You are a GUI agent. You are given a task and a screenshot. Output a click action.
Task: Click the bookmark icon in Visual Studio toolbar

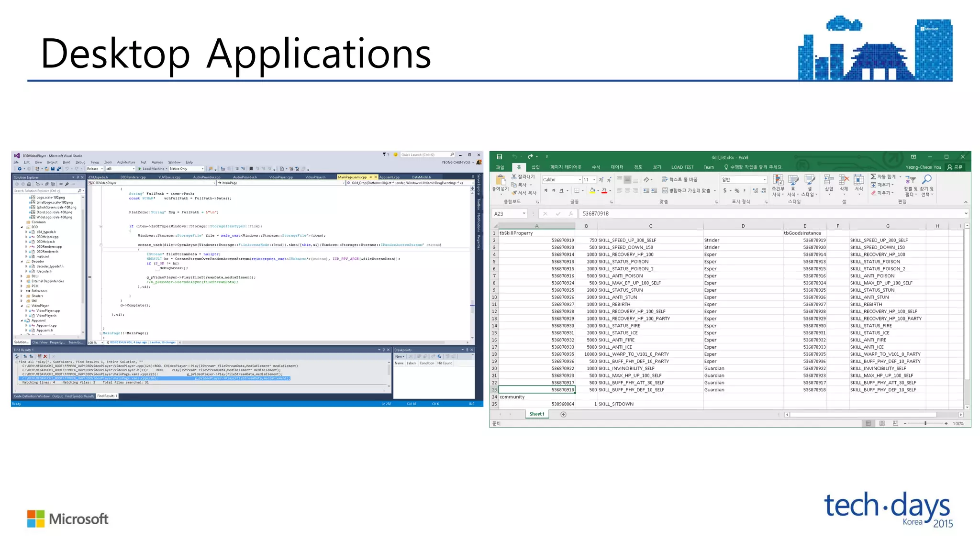251,169
